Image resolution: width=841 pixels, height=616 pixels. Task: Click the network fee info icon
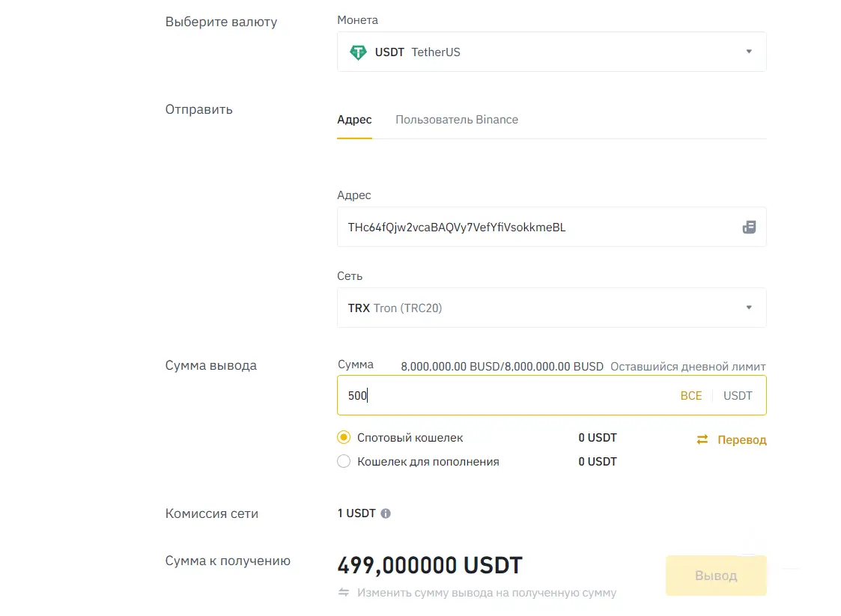pos(386,513)
